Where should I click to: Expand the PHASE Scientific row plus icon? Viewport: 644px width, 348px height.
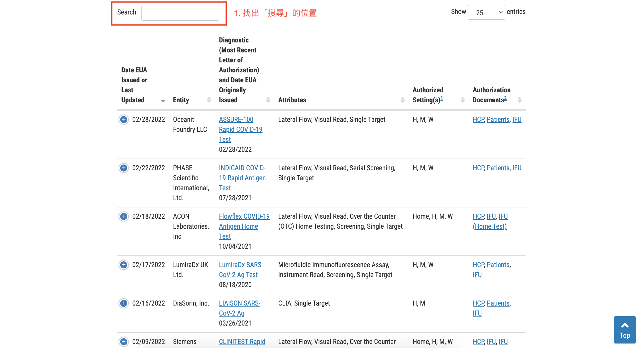coord(123,168)
